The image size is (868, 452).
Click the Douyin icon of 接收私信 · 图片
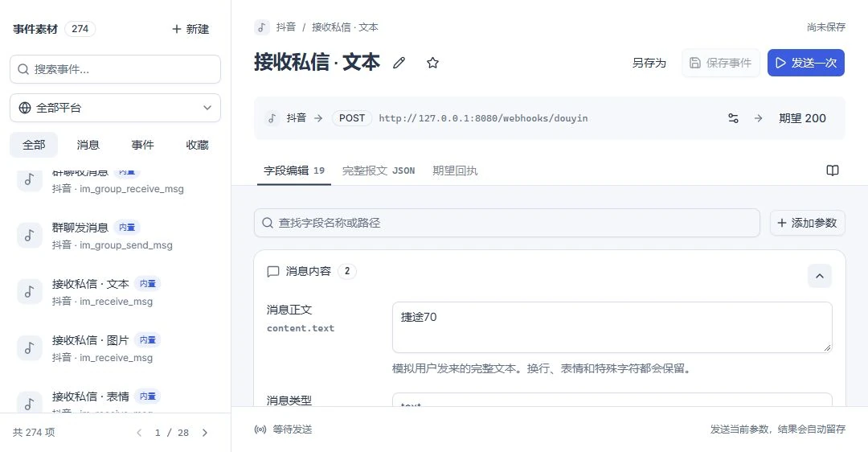30,348
